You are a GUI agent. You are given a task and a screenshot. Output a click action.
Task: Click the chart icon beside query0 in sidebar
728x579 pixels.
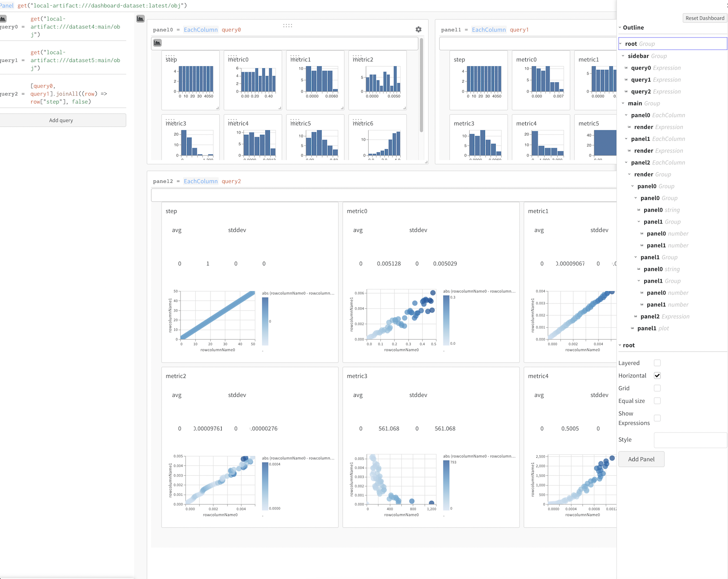tap(3, 19)
